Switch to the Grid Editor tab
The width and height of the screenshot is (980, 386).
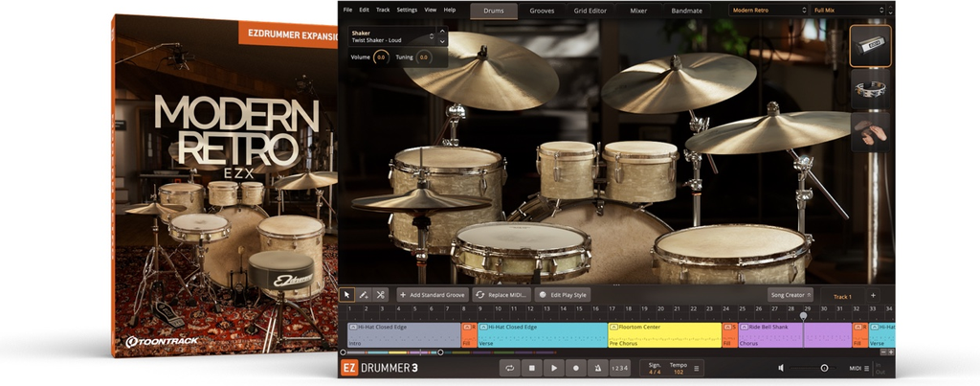pyautogui.click(x=590, y=11)
